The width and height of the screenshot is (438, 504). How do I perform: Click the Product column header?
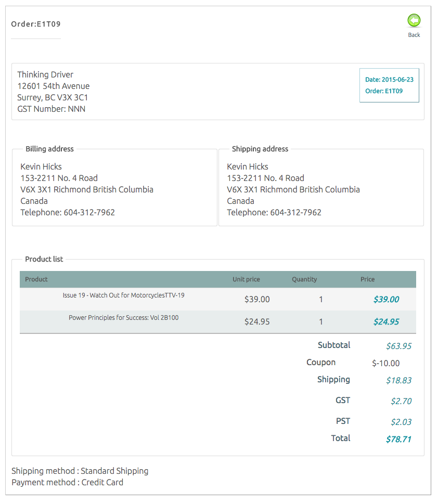click(36, 279)
